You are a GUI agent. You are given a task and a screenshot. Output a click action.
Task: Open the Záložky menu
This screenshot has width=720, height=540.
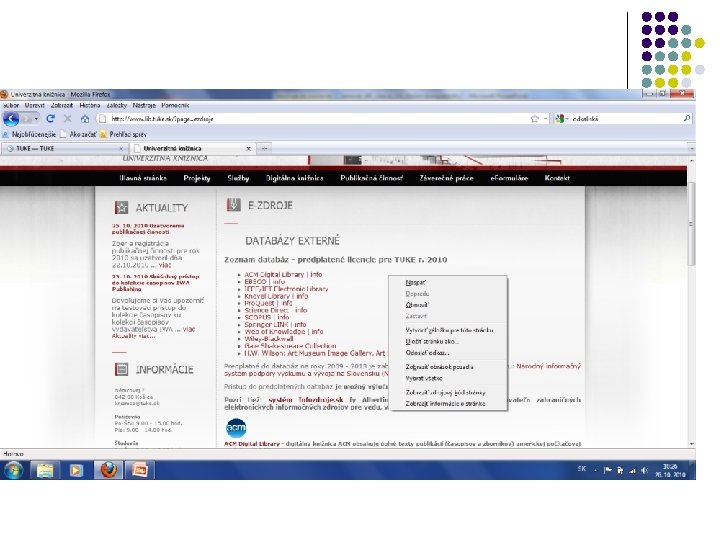point(117,106)
